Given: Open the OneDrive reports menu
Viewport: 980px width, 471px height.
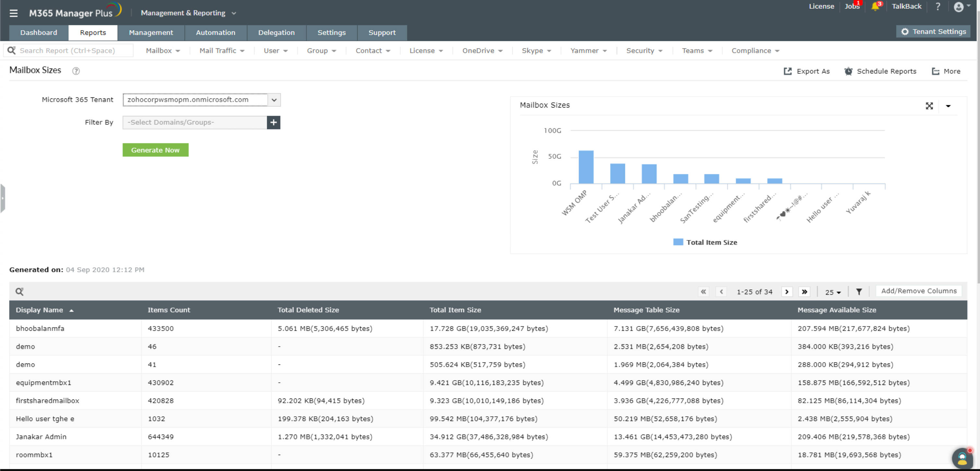Looking at the screenshot, I should coord(482,51).
